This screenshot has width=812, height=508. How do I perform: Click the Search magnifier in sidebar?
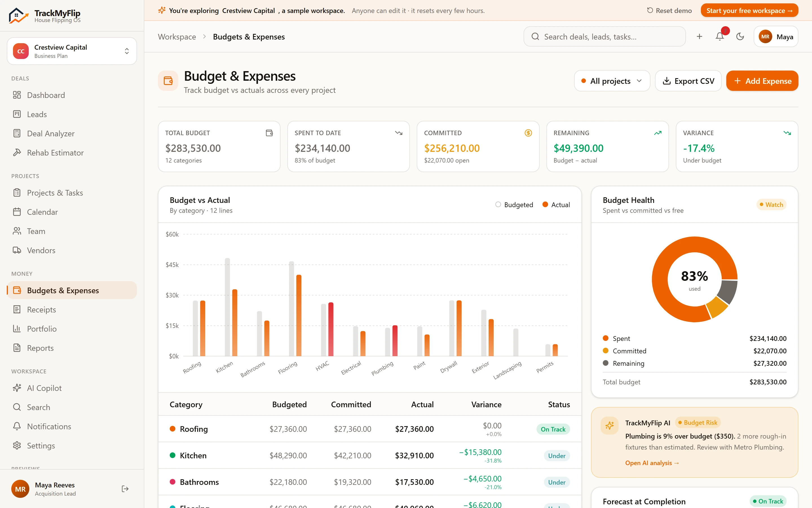[17, 407]
